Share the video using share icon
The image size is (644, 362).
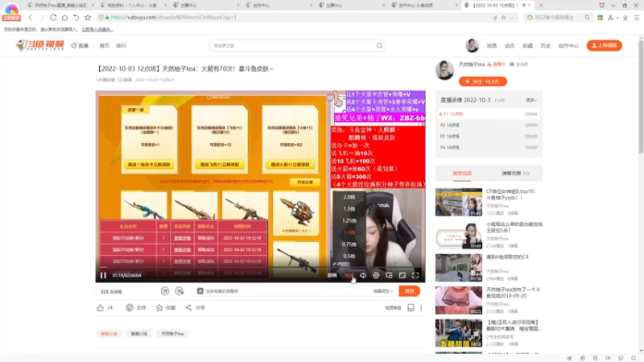pos(188,308)
